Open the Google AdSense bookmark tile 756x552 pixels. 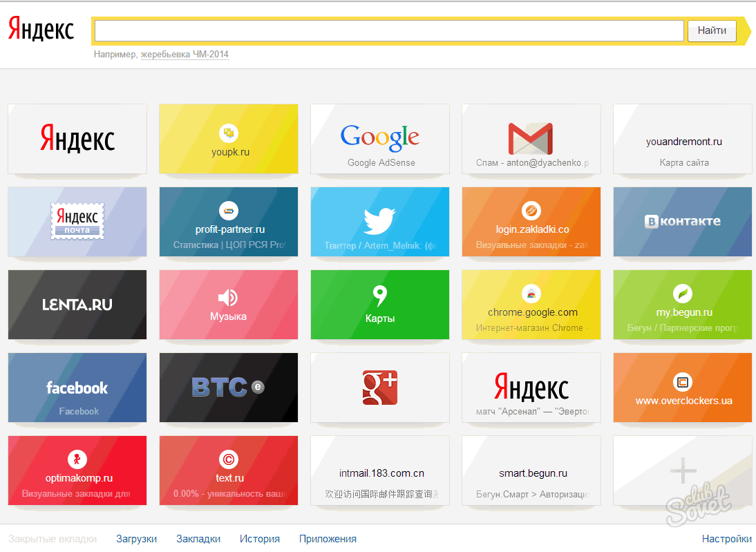click(379, 139)
